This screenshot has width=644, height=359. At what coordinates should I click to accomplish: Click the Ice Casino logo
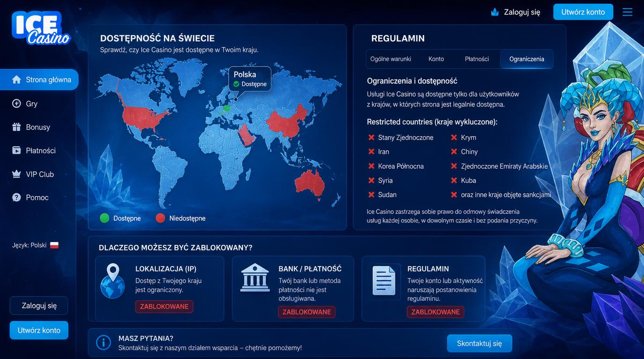(41, 28)
